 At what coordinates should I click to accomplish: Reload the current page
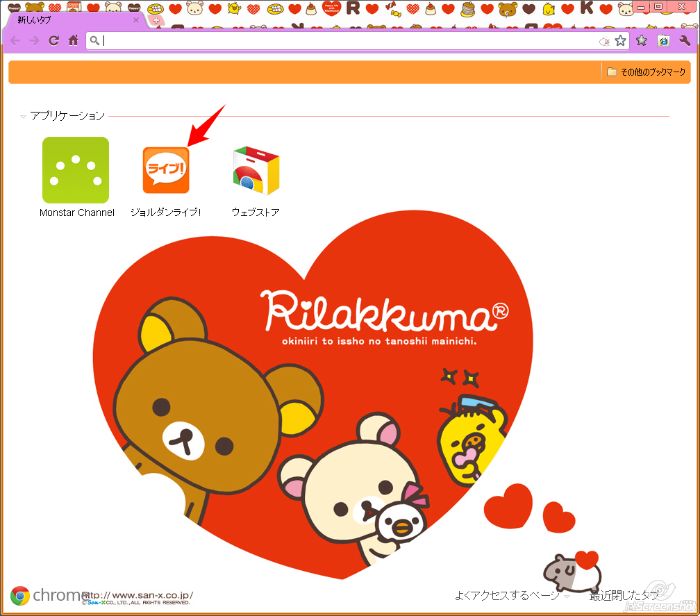coord(53,40)
